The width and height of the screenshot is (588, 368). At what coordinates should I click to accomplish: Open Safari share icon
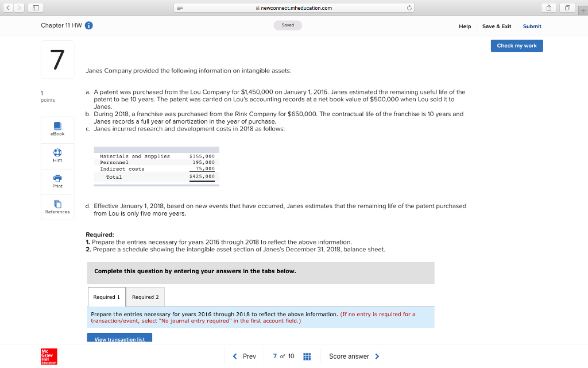click(x=548, y=7)
